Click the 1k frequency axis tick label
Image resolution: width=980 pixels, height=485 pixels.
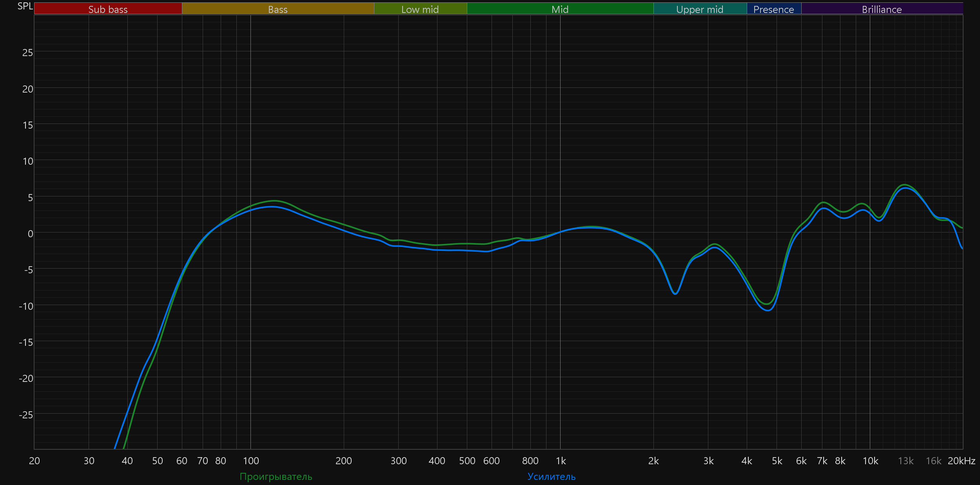[x=561, y=461]
